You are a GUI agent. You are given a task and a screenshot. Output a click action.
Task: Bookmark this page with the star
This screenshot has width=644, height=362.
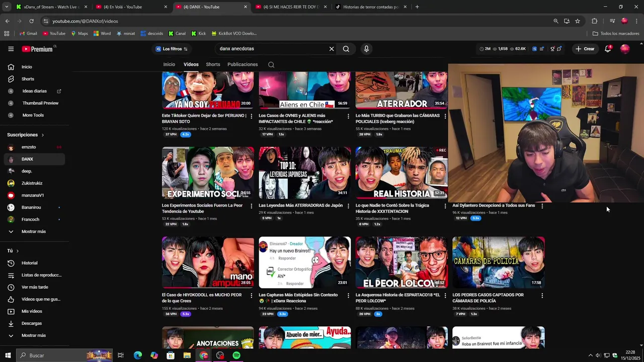coord(578,21)
